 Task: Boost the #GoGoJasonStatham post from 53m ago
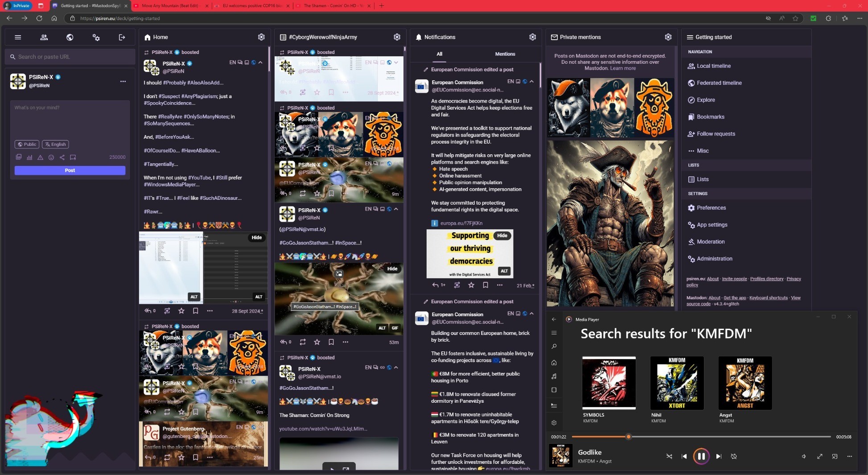303,342
